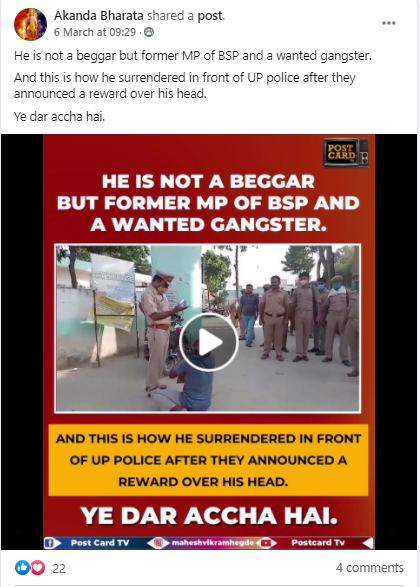
Task: Click the heart love reaction icon
Action: (37, 568)
